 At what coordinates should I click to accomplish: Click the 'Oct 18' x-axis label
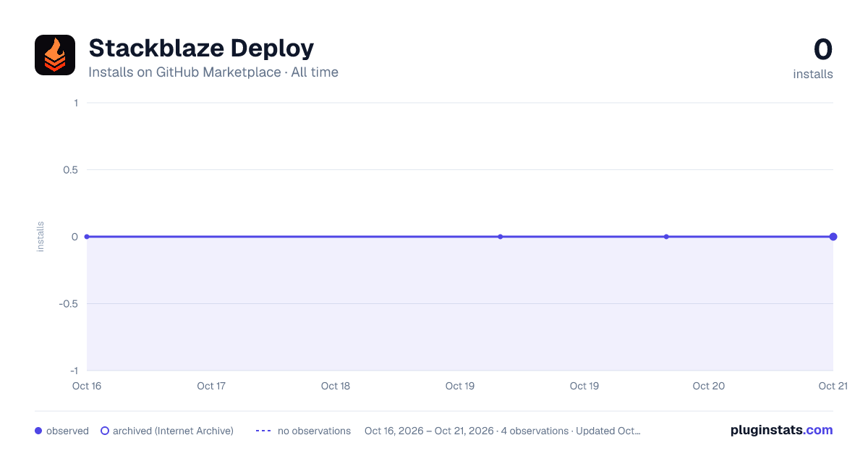(x=336, y=386)
